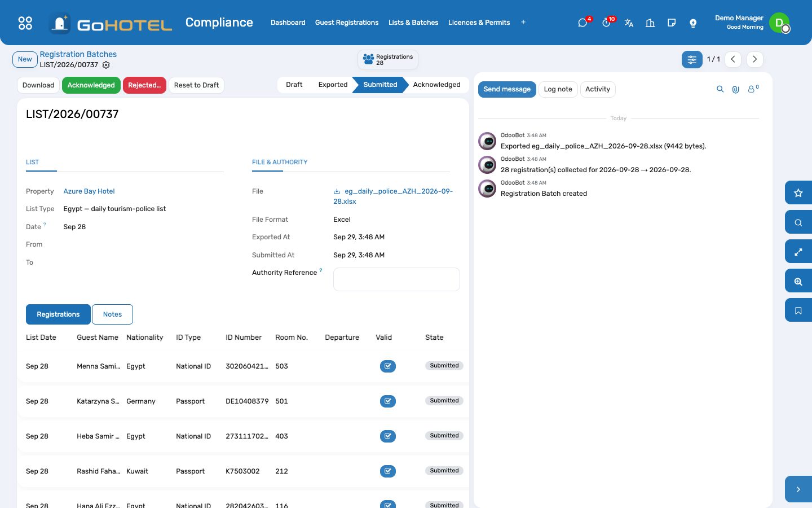The height and width of the screenshot is (508, 812).
Task: Click Reset to Draft button
Action: (196, 85)
